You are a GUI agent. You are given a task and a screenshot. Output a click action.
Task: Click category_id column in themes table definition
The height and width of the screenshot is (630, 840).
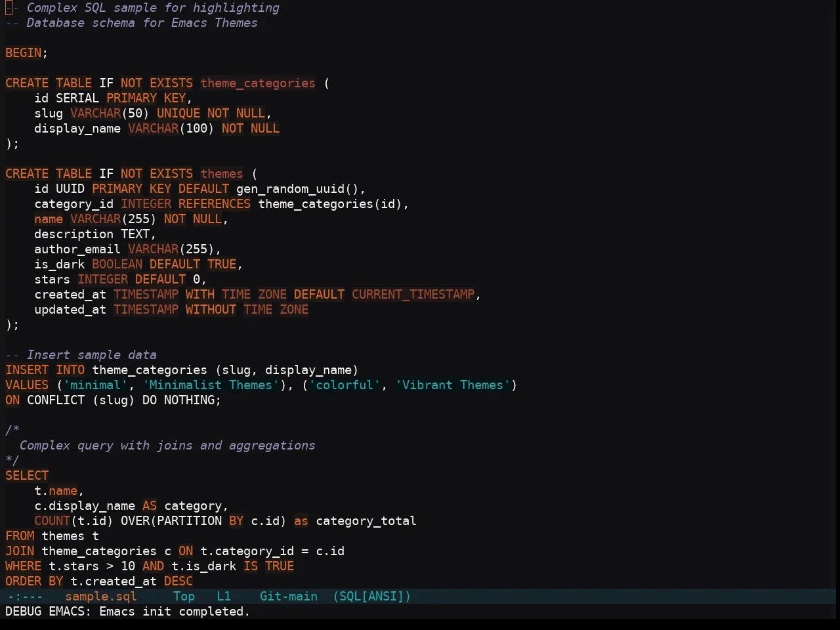tap(74, 204)
